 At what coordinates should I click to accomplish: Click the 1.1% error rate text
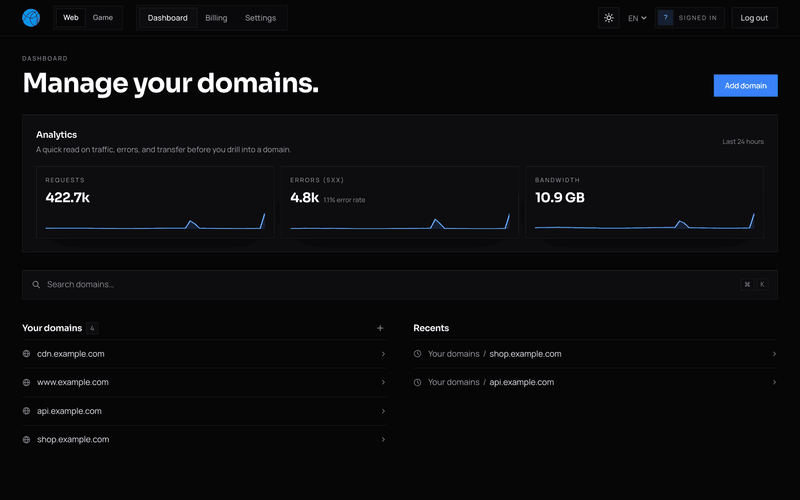click(344, 200)
